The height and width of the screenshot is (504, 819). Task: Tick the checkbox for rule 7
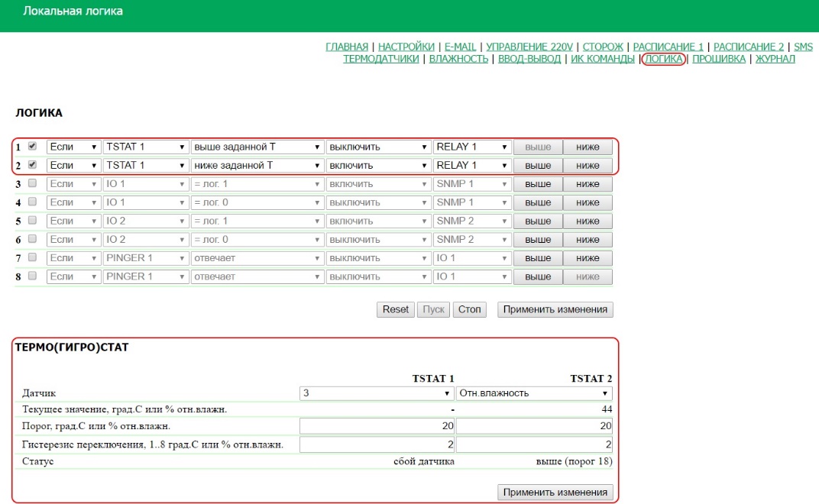pos(32,258)
